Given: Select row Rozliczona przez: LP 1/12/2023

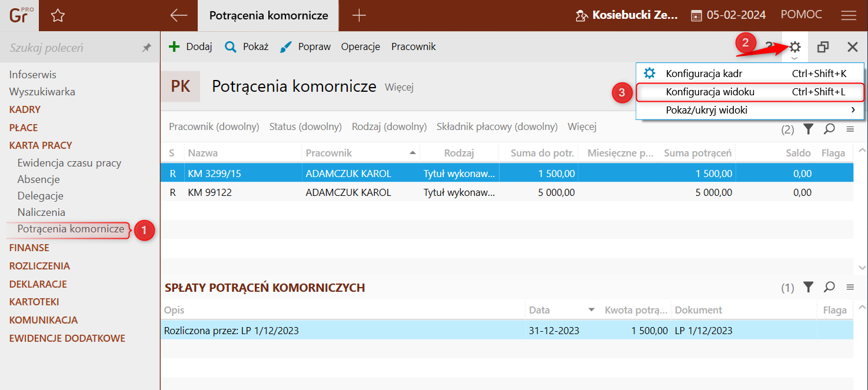Looking at the screenshot, I should point(507,331).
